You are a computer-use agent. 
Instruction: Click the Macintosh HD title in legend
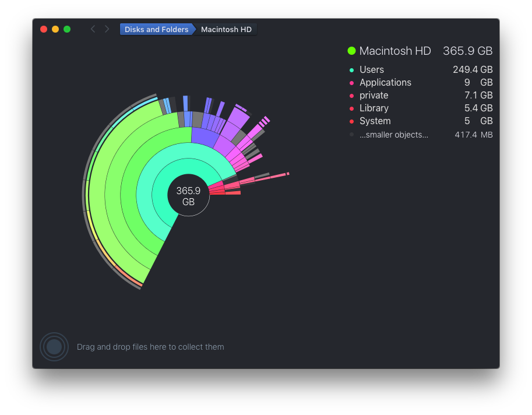pyautogui.click(x=395, y=51)
